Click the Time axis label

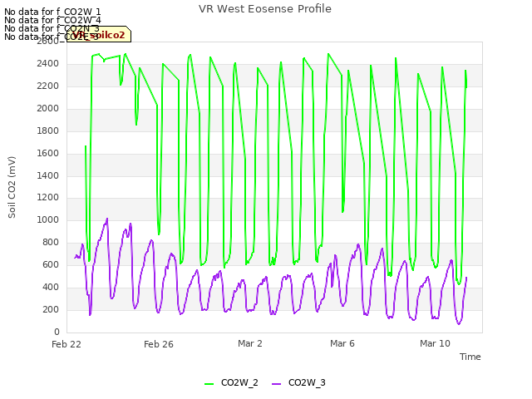tap(470, 357)
